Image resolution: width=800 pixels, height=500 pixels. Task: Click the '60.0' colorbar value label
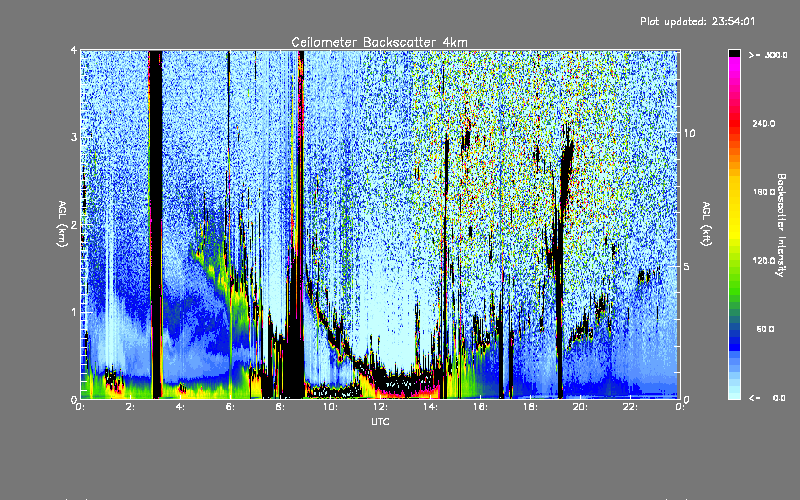click(x=765, y=329)
